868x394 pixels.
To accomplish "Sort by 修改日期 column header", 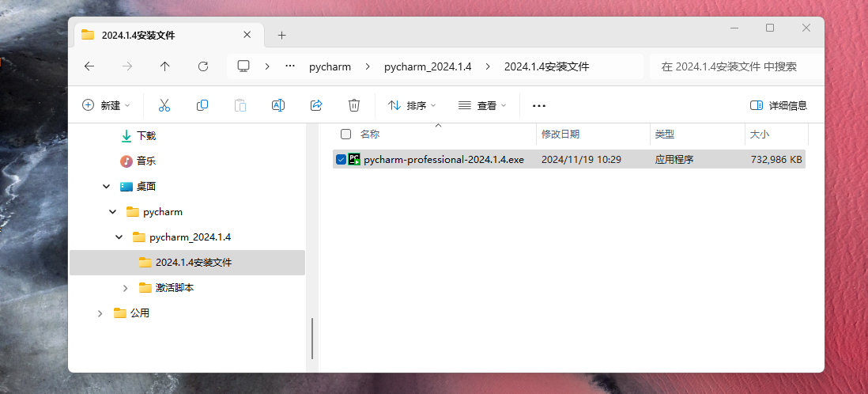I will coord(560,134).
